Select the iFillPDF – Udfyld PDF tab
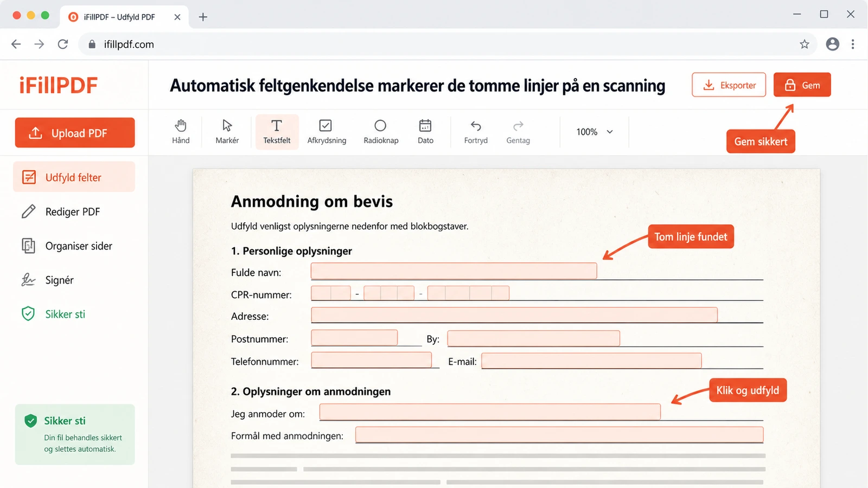Image resolution: width=868 pixels, height=488 pixels. click(124, 17)
